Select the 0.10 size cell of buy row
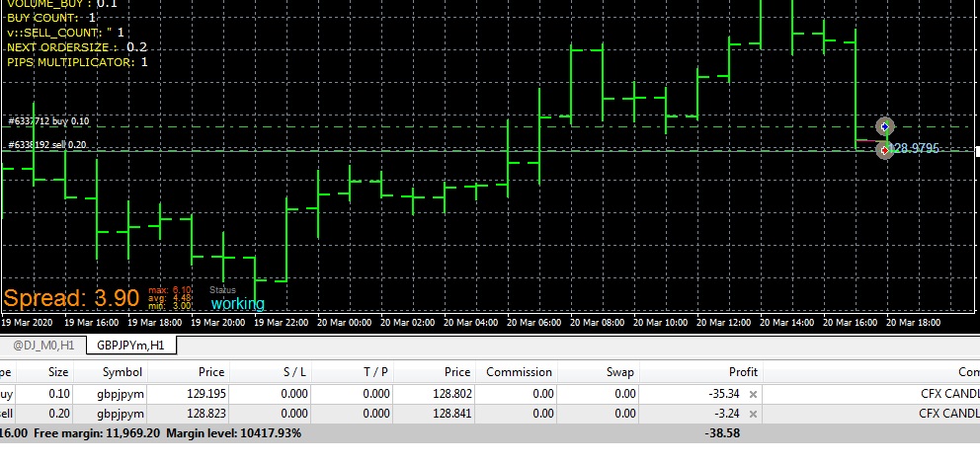 point(58,394)
